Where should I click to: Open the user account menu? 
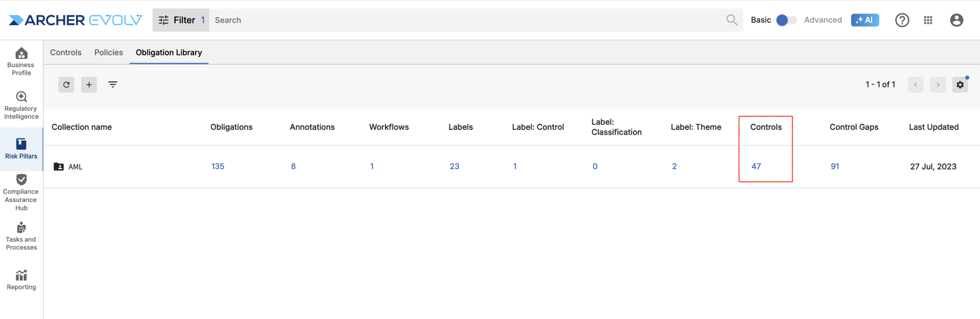point(956,20)
